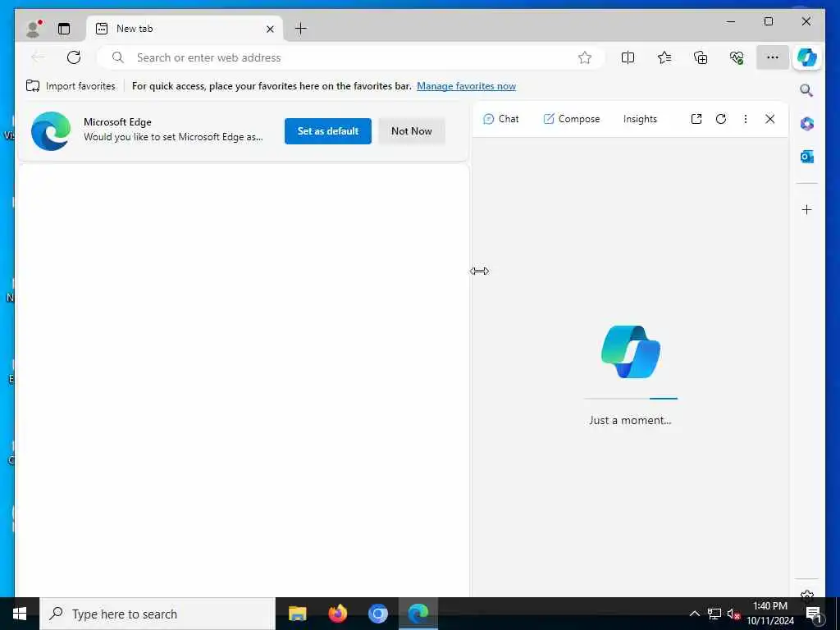Screen dimensions: 840x630
Task: Switch to the Compose tab in Copilot
Action: (x=572, y=119)
